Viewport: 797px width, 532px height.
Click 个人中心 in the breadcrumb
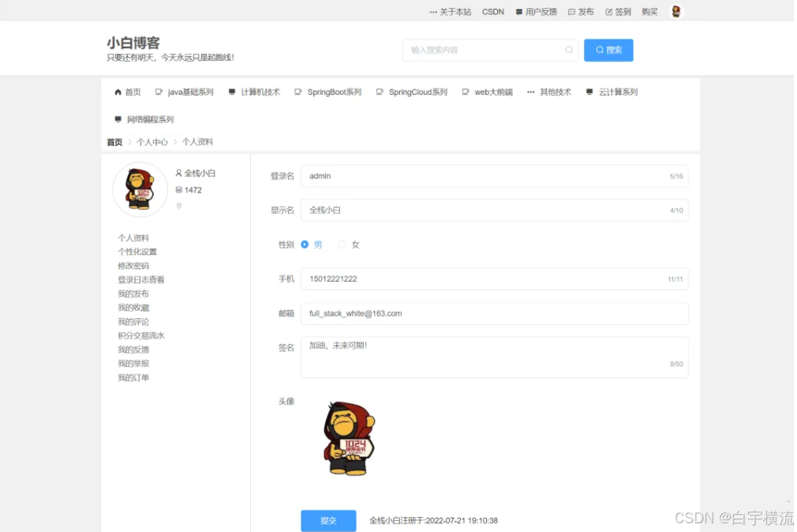click(152, 141)
